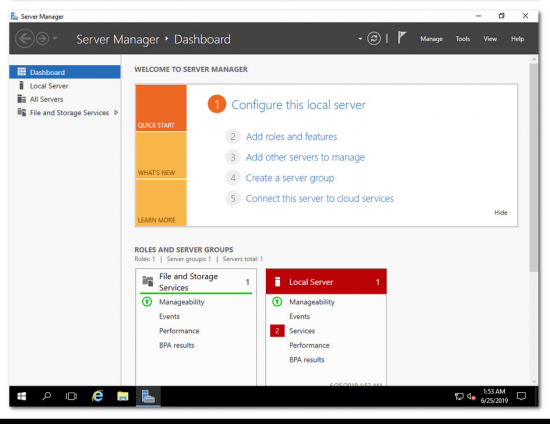Click Manageability status icon in Local Server tile

pos(277,302)
